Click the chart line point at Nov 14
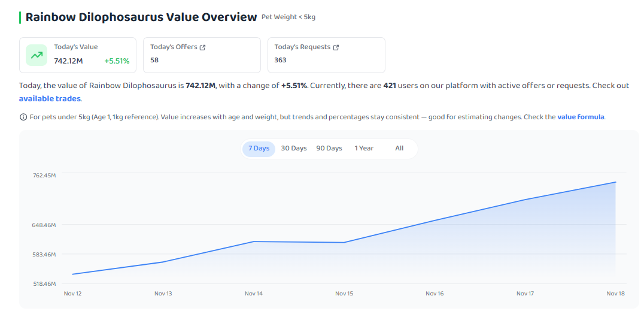The height and width of the screenshot is (320, 644). 254,241
